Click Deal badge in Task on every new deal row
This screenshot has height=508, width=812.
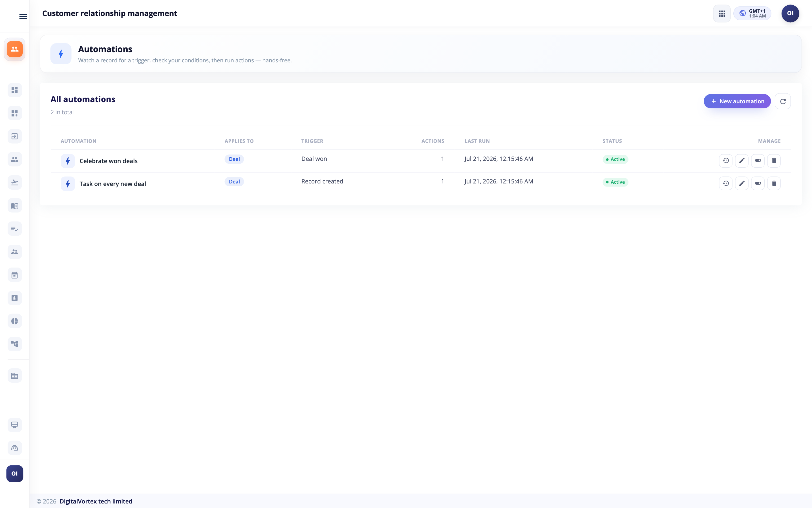234,182
